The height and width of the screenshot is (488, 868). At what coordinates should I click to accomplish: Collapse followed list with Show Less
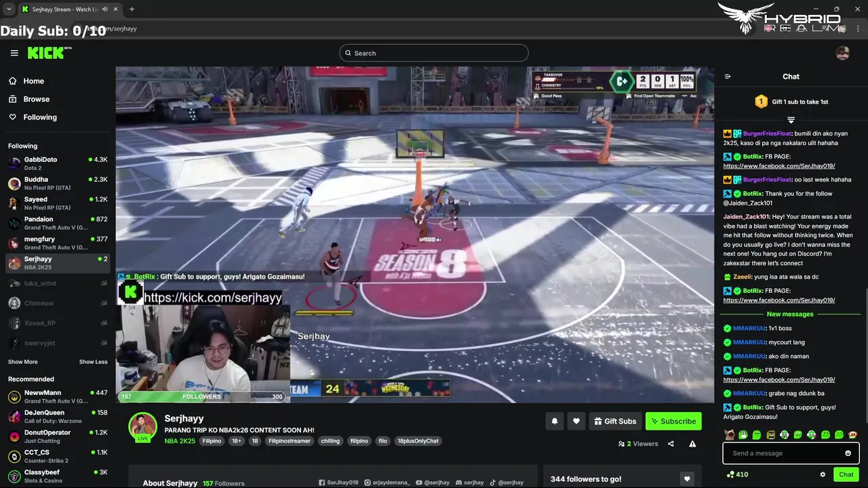tap(93, 362)
